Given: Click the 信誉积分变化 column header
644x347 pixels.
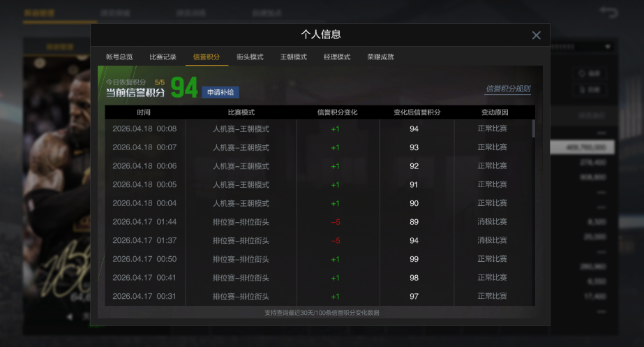Looking at the screenshot, I should click(337, 112).
